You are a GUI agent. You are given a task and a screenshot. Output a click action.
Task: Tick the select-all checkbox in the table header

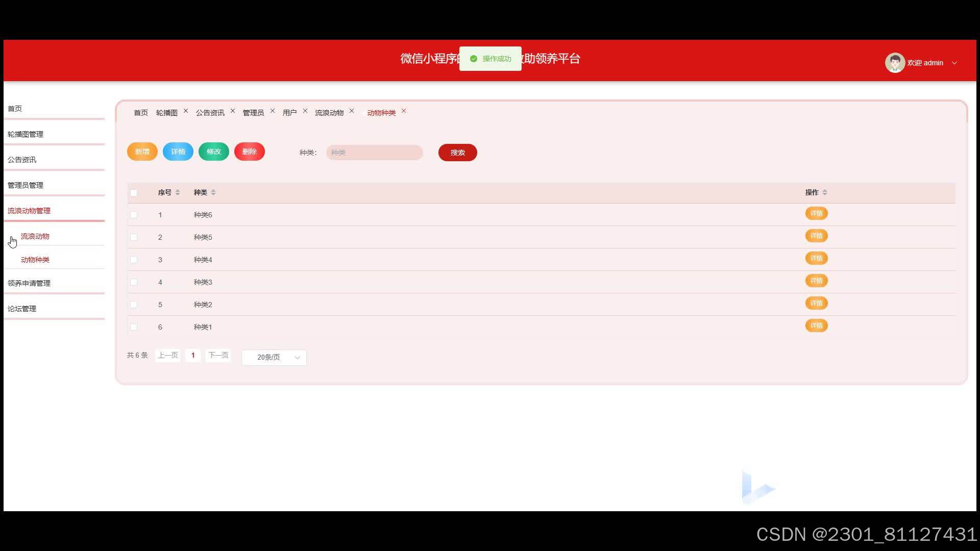134,193
